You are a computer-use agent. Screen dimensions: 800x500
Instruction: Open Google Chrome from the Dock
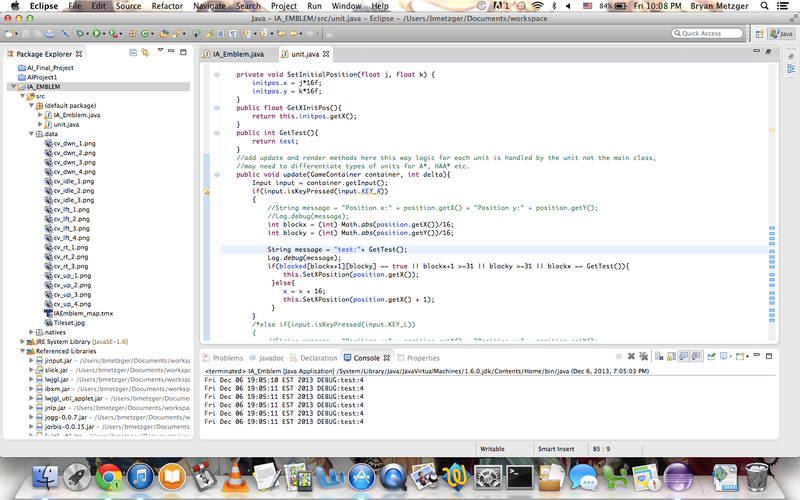click(x=109, y=478)
